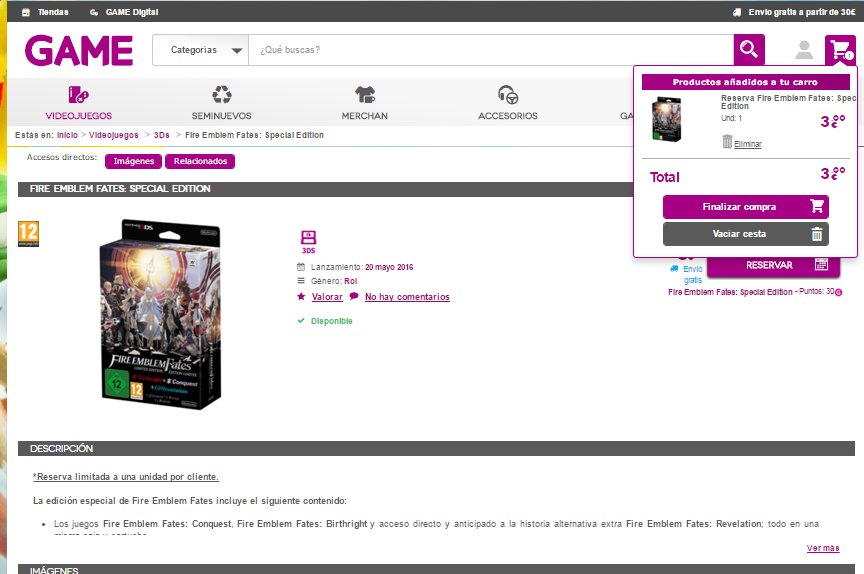Go to Inicio breadcrumb
Image resolution: width=864 pixels, height=574 pixels.
coord(67,135)
